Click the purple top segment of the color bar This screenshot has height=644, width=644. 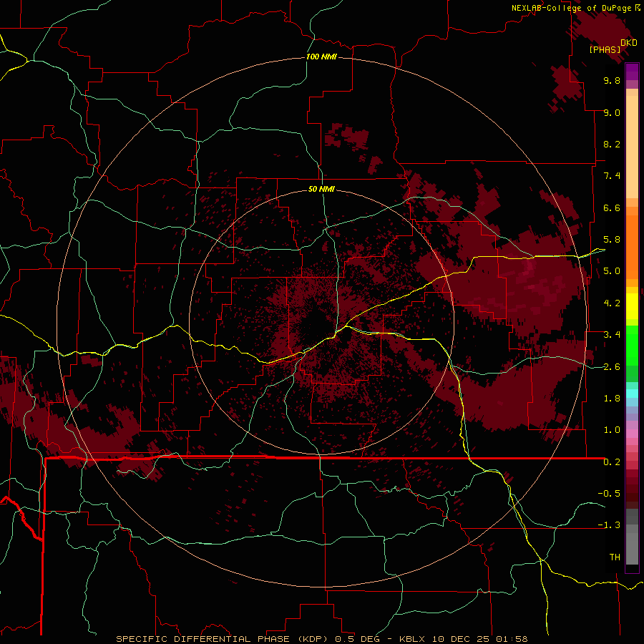pos(632,72)
